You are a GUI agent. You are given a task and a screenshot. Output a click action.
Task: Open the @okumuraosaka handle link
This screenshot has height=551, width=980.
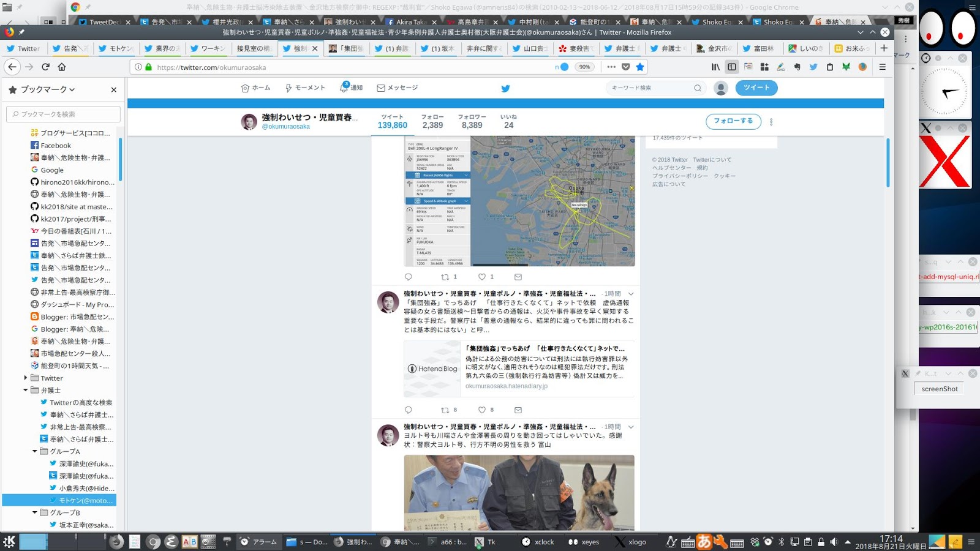click(x=286, y=127)
